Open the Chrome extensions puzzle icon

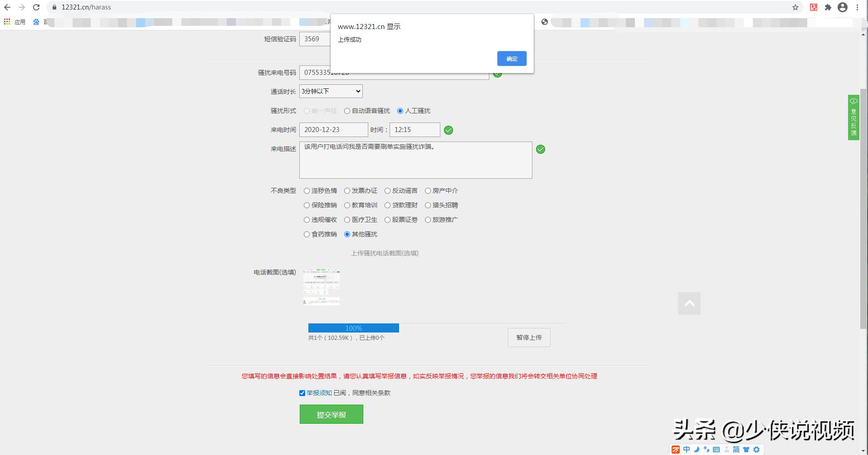827,7
